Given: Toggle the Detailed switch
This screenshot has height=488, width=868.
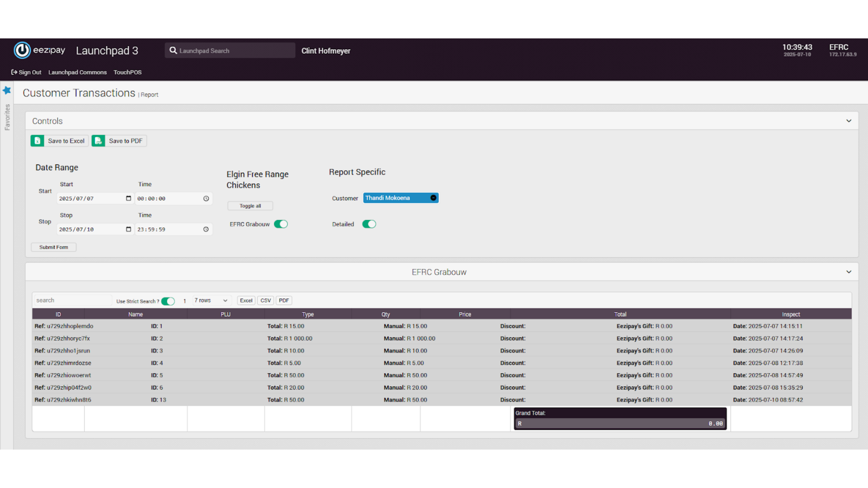Looking at the screenshot, I should pyautogui.click(x=369, y=224).
